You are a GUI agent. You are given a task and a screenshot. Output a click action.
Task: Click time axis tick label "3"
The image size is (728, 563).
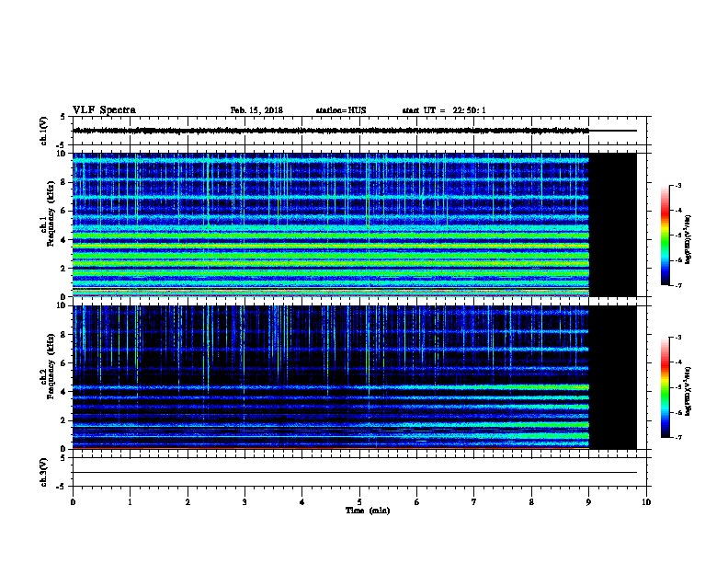[245, 501]
